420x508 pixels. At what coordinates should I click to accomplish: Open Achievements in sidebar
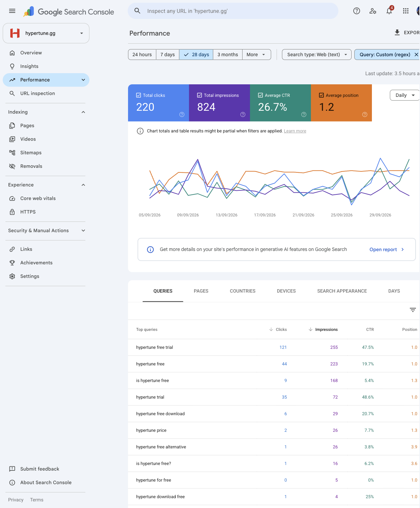click(46, 263)
